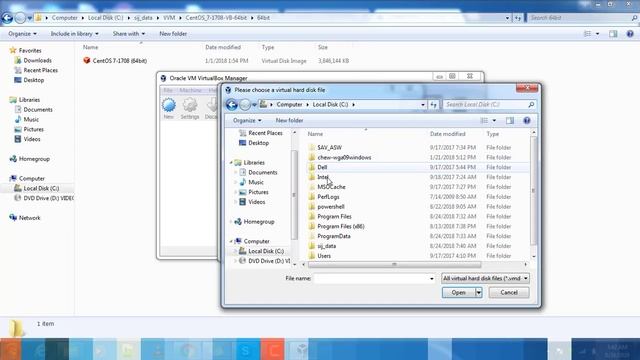Click the Date modified column header in the dialog
Image resolution: width=640 pixels, height=360 pixels.
(x=447, y=134)
